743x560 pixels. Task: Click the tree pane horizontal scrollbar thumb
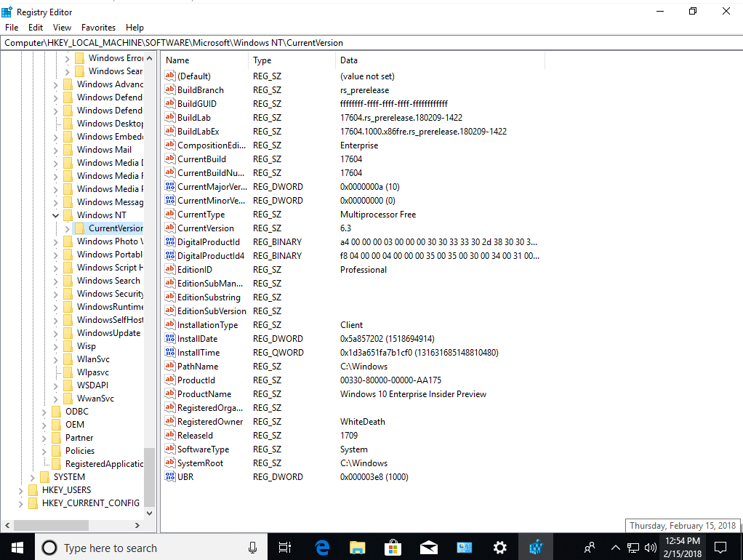tap(51, 525)
